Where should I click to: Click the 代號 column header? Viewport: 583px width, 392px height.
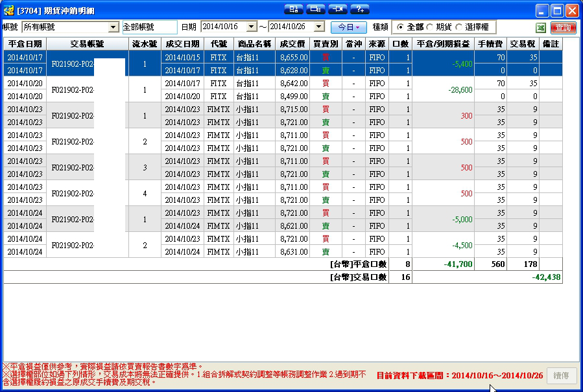pos(219,44)
